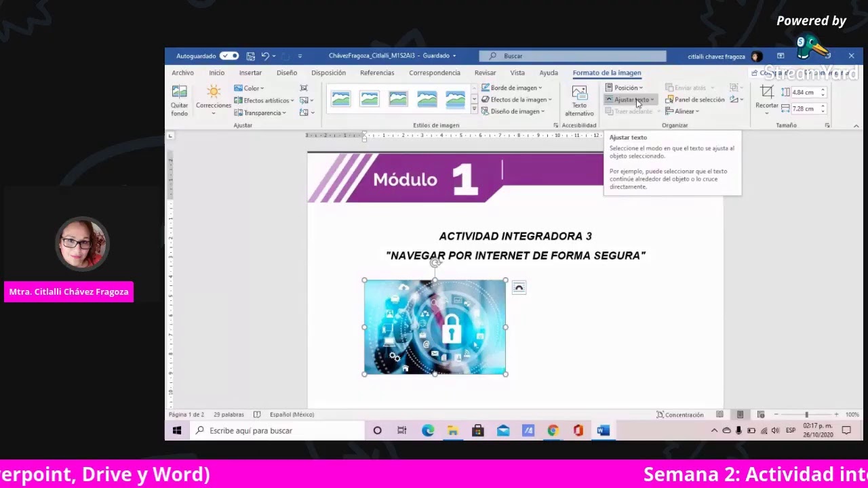
Task: Switch to read mode view icon
Action: pyautogui.click(x=719, y=415)
